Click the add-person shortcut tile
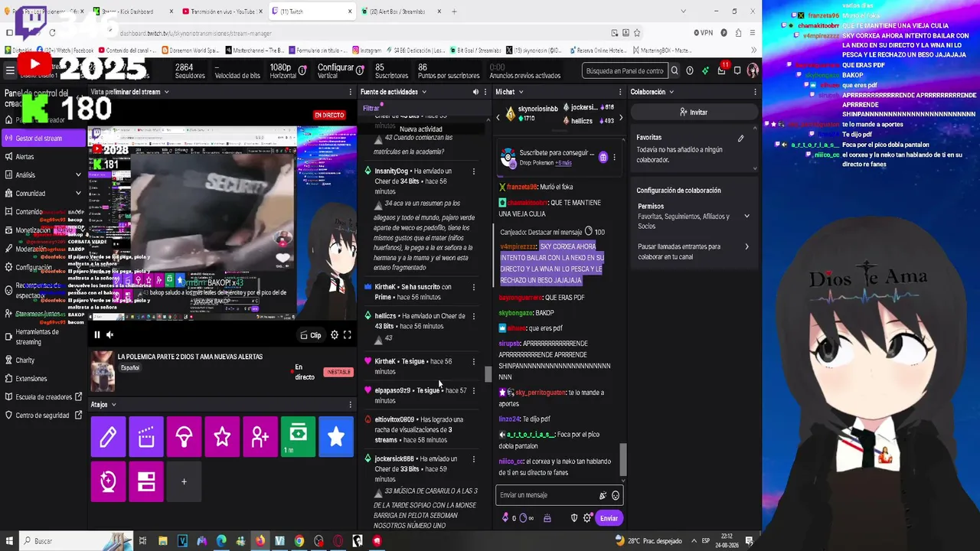The height and width of the screenshot is (551, 980). [260, 436]
